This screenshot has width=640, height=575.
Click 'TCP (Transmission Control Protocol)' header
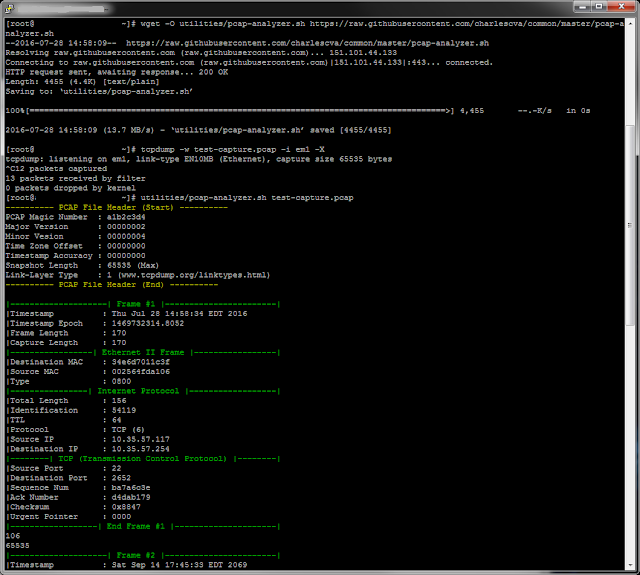[142, 459]
